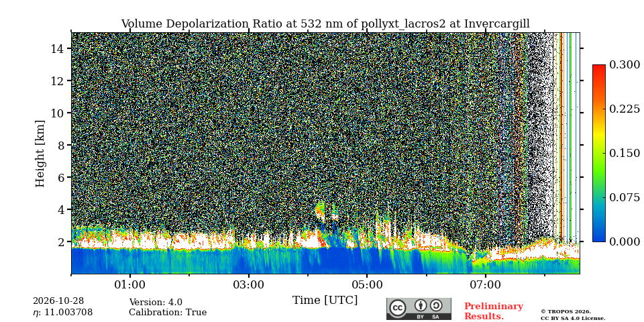Click the 'CC BY SA 4.0 License.' text

572,318
